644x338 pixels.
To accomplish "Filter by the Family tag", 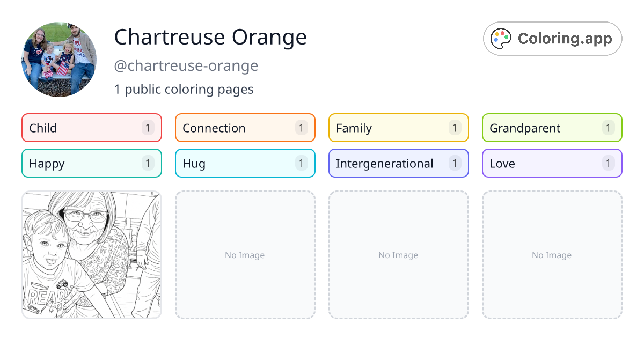I will tap(398, 128).
